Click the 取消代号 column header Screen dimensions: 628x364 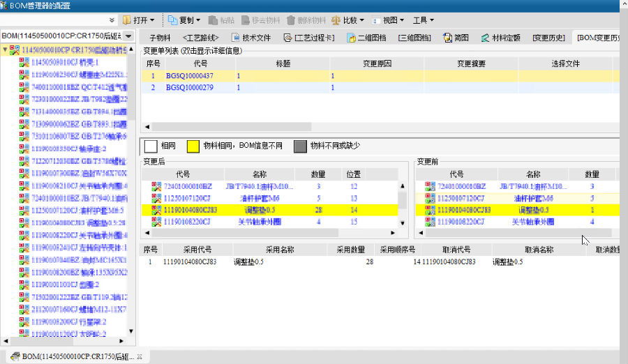coord(456,250)
